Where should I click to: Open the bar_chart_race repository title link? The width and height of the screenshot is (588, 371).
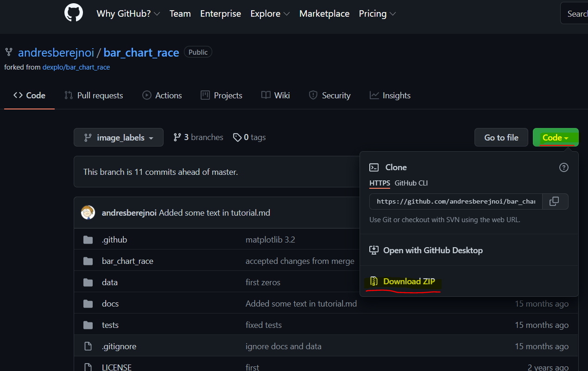pyautogui.click(x=141, y=52)
